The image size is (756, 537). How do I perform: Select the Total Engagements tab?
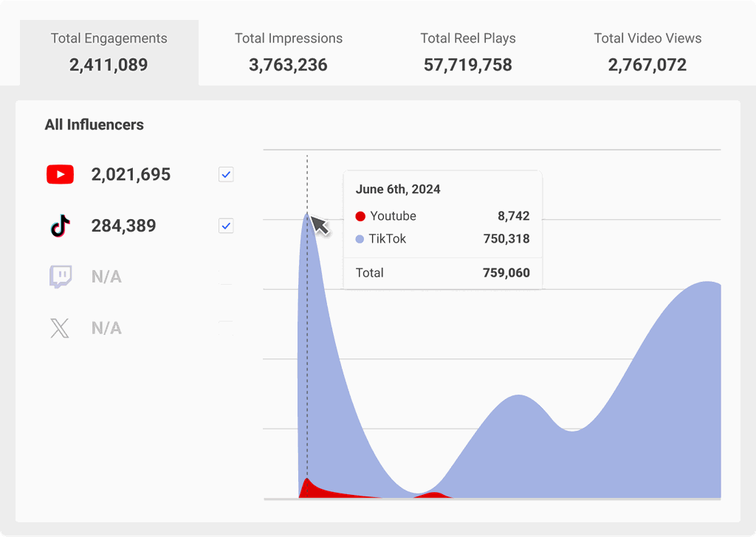[x=109, y=52]
